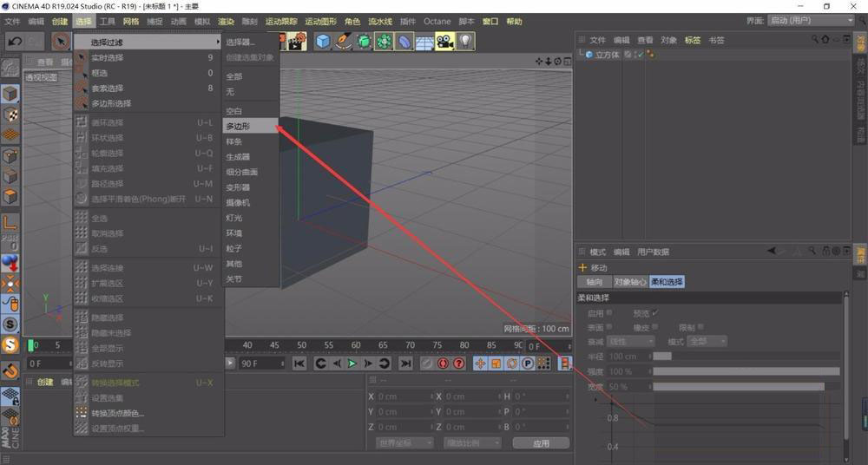Screen dimensions: 868x465
Task: Switch to 对象轴心 tab
Action: tap(630, 282)
